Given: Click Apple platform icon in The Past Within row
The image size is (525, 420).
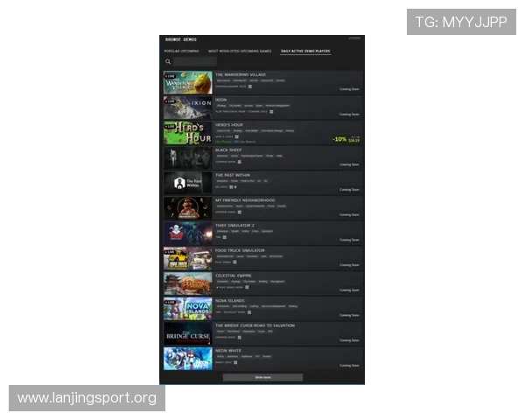Looking at the screenshot, I should 235,187.
